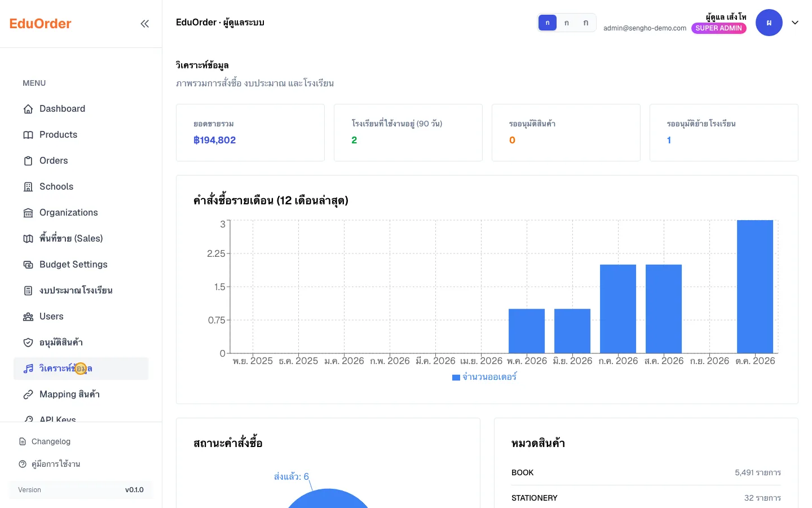Image resolution: width=812 pixels, height=508 pixels.
Task: Go to Budget Settings page
Action: (x=81, y=265)
